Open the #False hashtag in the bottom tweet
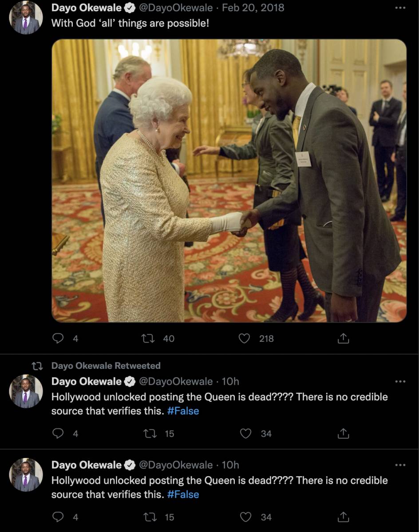419x532 pixels. click(183, 494)
